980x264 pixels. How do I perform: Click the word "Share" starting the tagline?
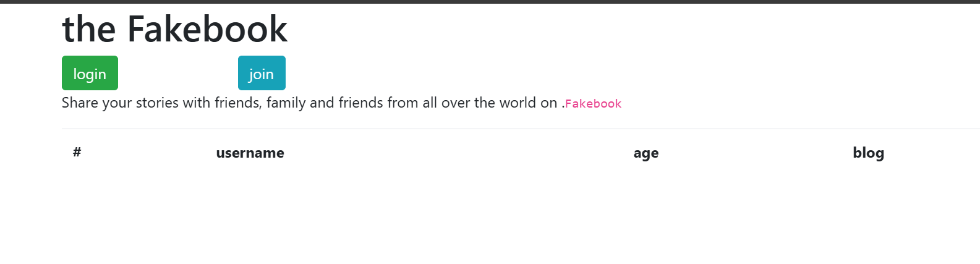click(x=80, y=103)
